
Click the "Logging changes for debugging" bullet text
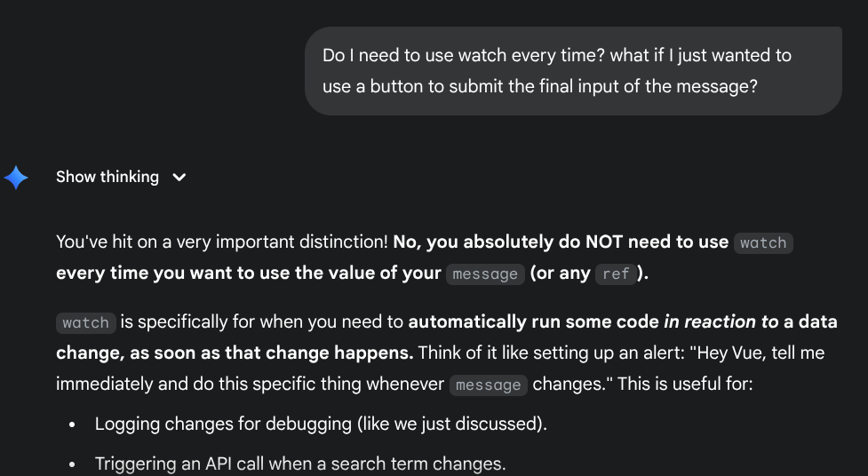click(321, 424)
